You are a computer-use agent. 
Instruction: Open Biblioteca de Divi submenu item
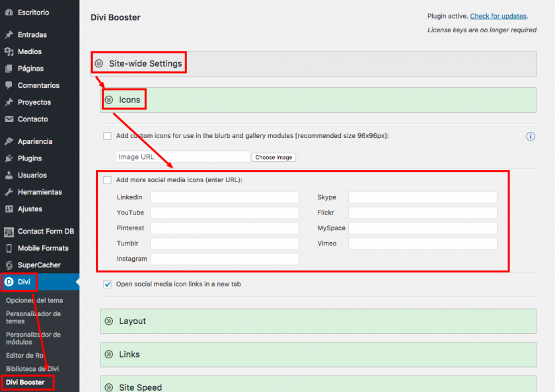32,369
